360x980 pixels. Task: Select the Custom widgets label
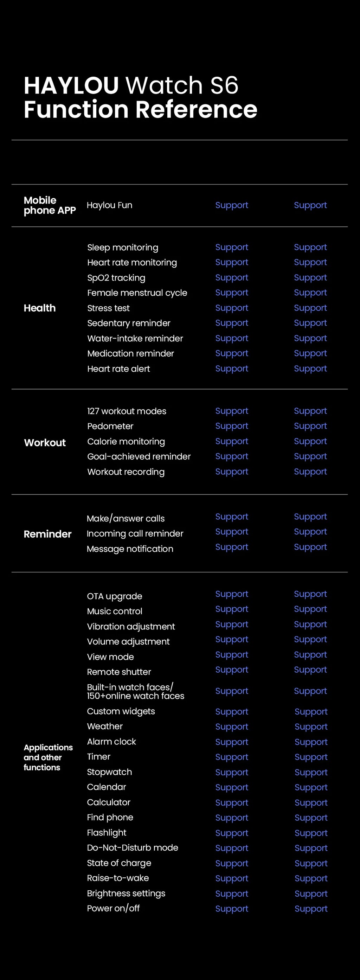pos(121,711)
